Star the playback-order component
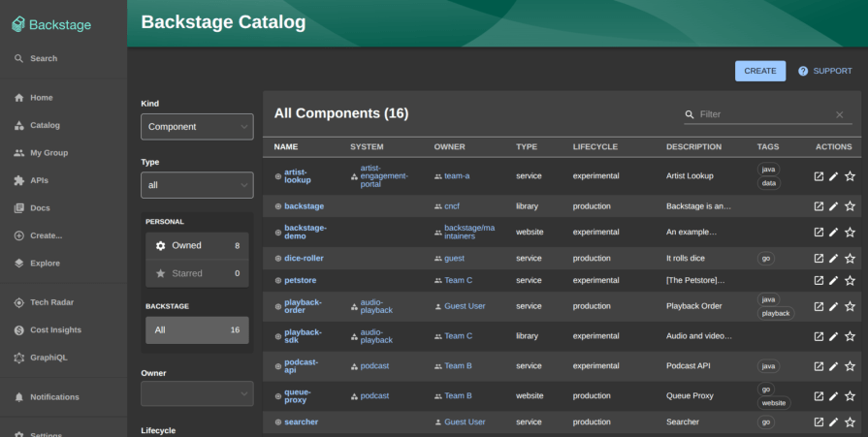The width and height of the screenshot is (868, 437). [x=851, y=306]
